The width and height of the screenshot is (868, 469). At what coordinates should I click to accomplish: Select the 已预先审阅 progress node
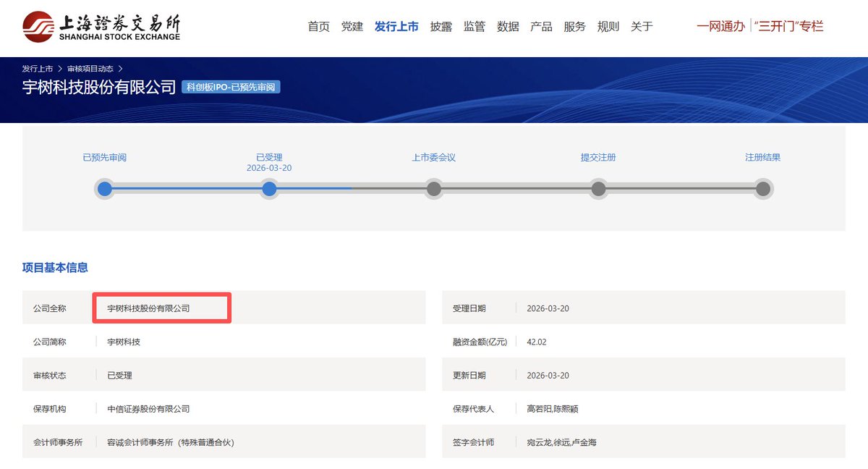coord(105,189)
